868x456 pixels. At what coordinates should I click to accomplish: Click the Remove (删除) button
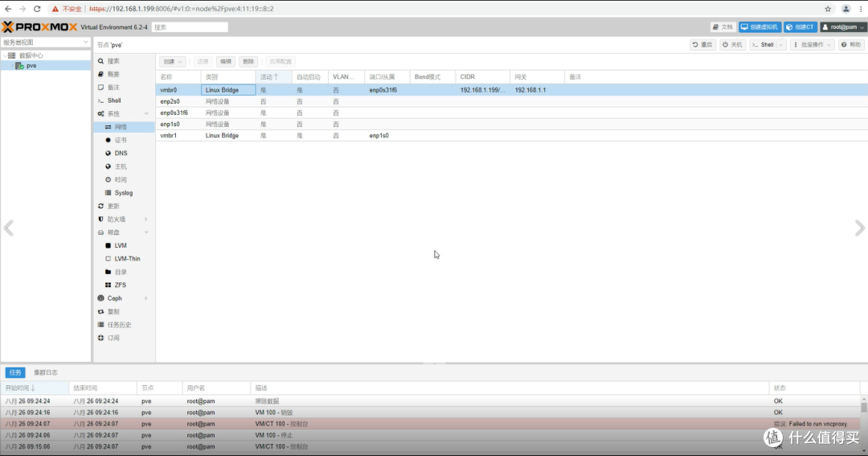coord(248,61)
